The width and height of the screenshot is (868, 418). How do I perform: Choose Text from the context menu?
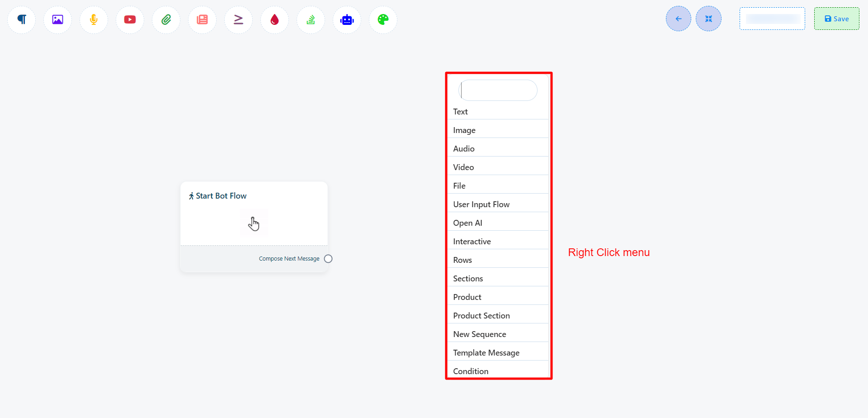[460, 112]
